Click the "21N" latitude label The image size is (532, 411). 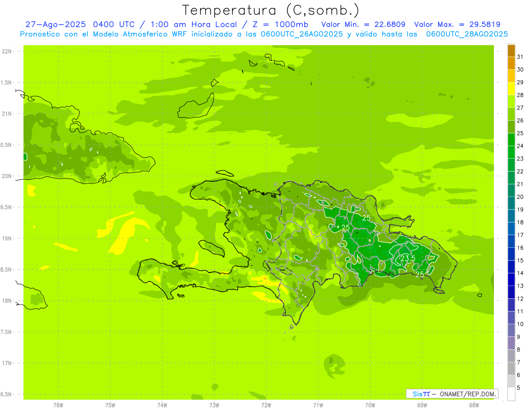[x=6, y=114]
